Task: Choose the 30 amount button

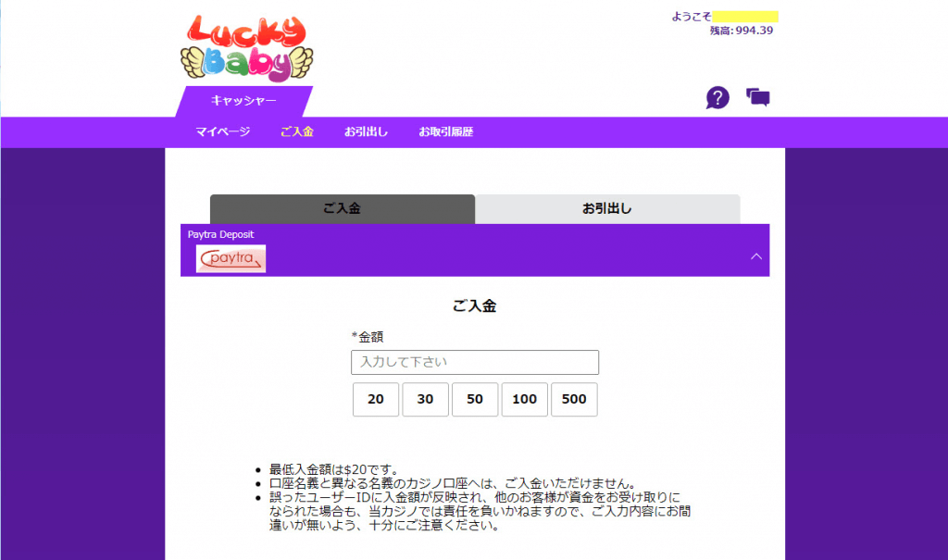Action: (x=425, y=399)
